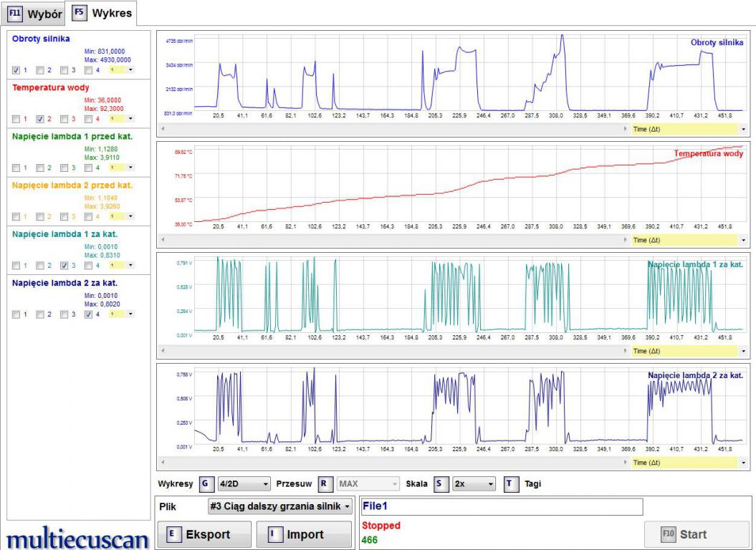Open the Wykresy 4/2D layout dropdown
The width and height of the screenshot is (756, 550).
click(x=244, y=483)
